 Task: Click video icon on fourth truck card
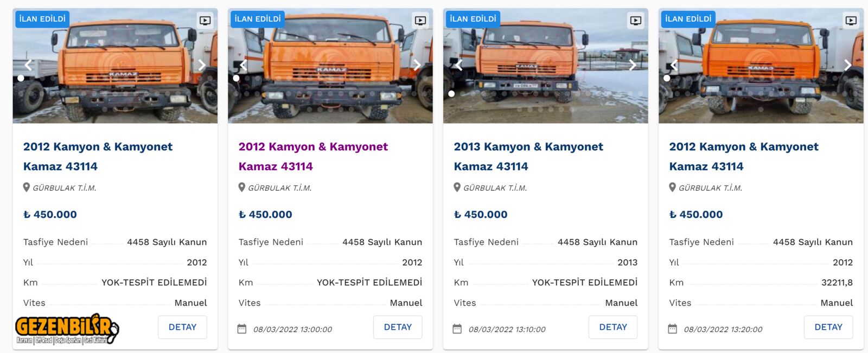point(851,21)
